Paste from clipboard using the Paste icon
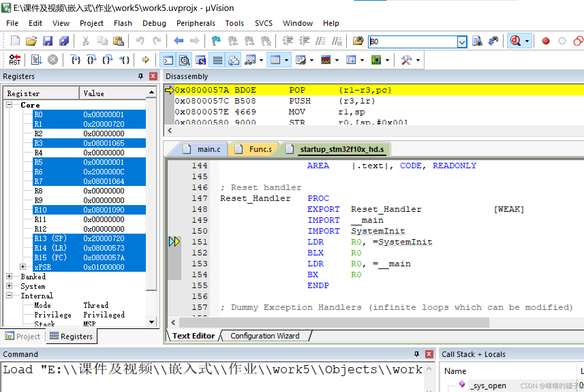 [x=118, y=41]
